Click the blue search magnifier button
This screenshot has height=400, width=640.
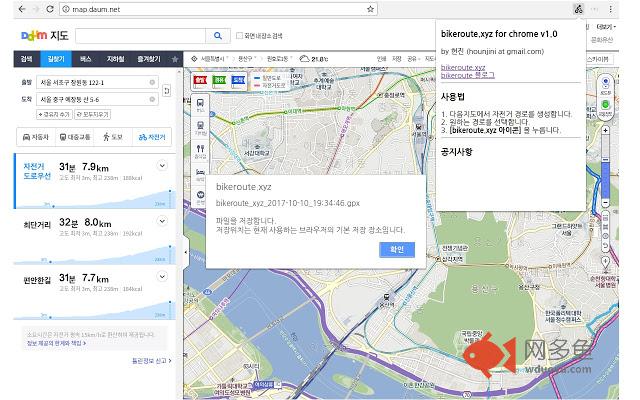pos(218,36)
